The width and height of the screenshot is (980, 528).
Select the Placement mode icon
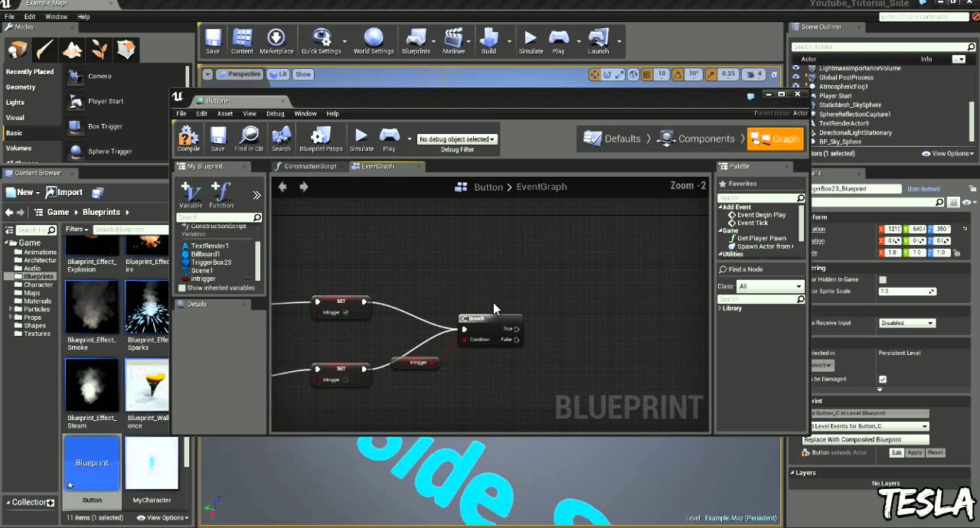pos(17,50)
